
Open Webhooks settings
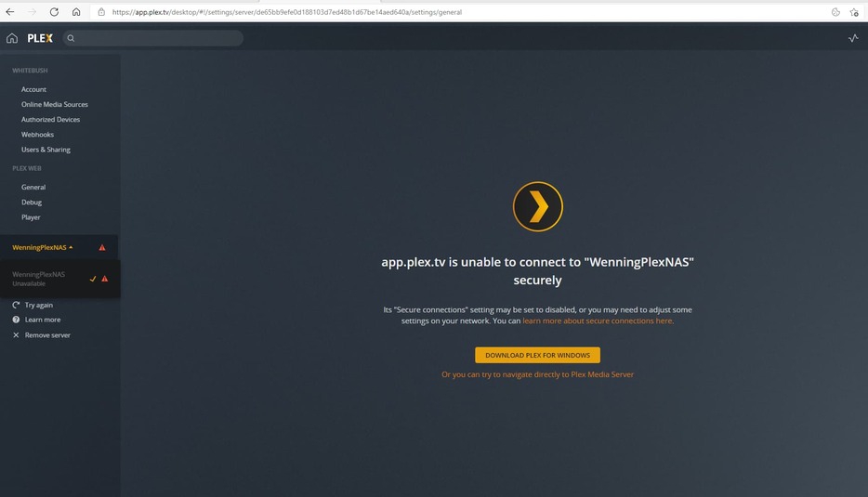click(37, 135)
